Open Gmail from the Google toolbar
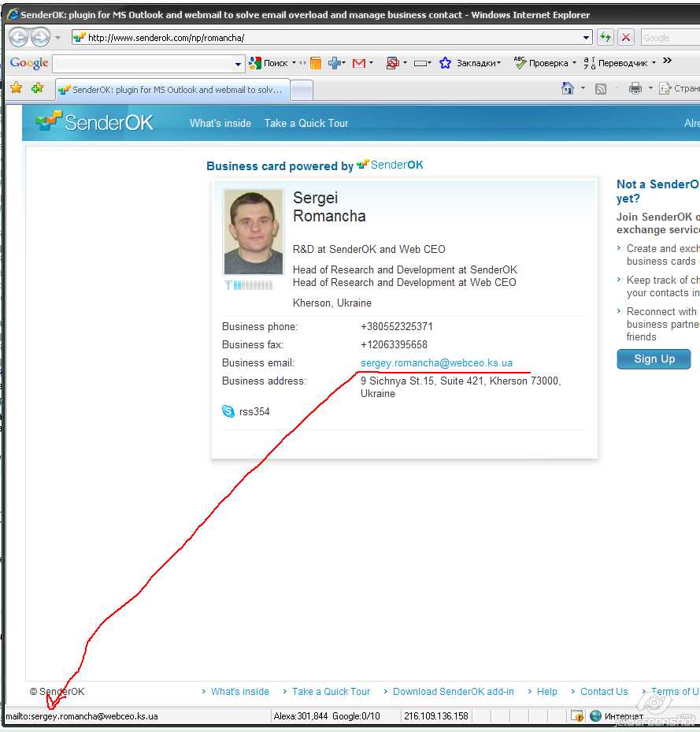Screen dimensions: 700x732 [x=359, y=63]
